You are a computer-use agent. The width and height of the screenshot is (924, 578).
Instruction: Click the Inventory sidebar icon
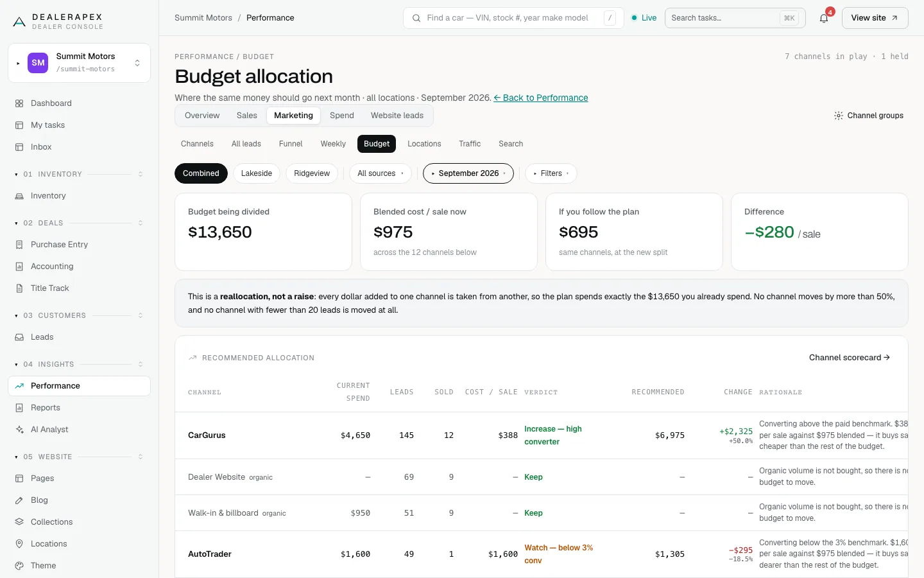coord(19,196)
